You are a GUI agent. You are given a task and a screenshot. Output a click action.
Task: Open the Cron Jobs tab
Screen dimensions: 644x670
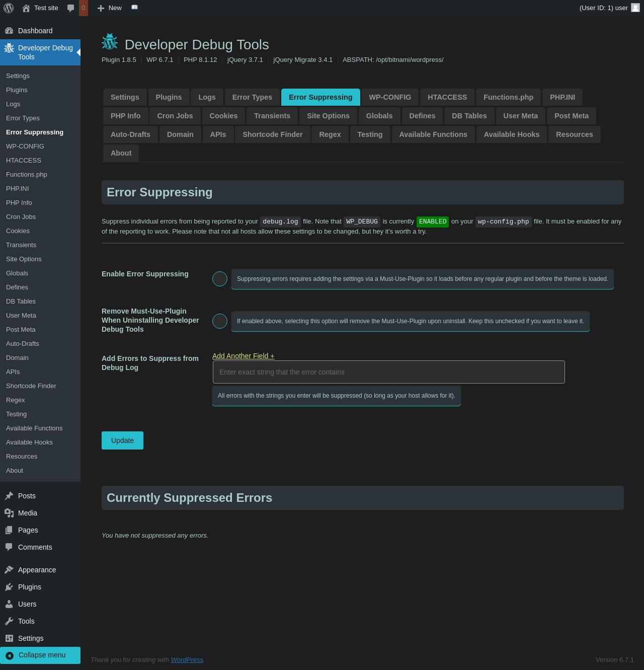tap(175, 116)
